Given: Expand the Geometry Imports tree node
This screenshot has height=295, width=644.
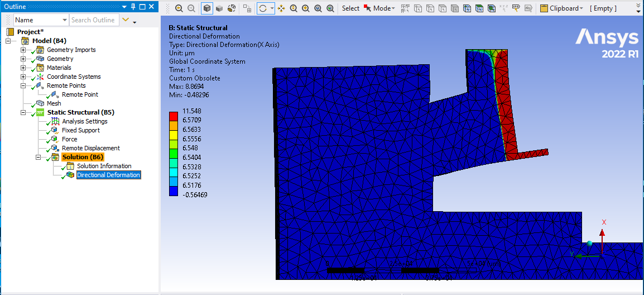Looking at the screenshot, I should (23, 50).
